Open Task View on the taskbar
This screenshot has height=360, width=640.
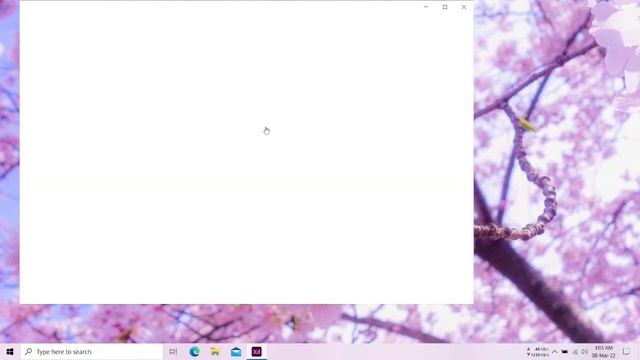[173, 351]
